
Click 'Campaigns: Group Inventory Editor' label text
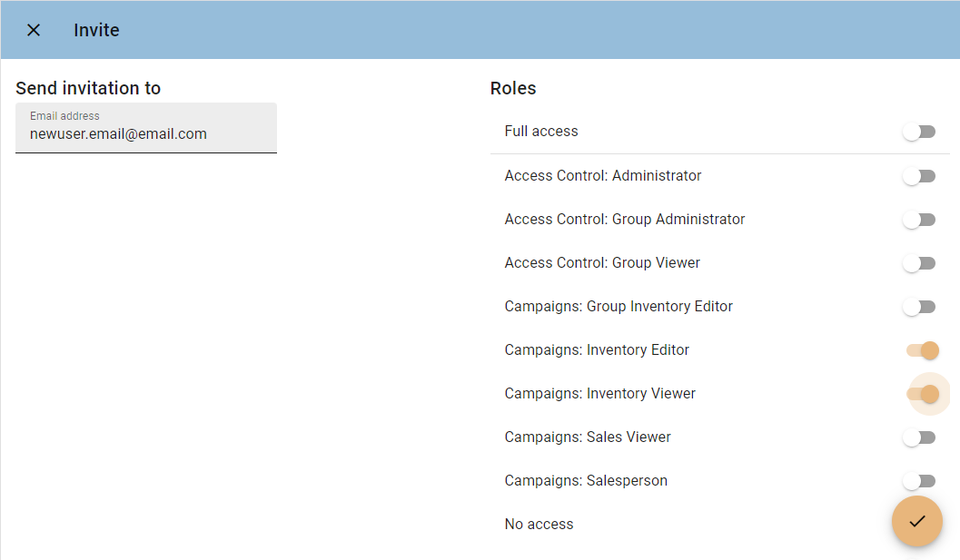click(x=619, y=306)
